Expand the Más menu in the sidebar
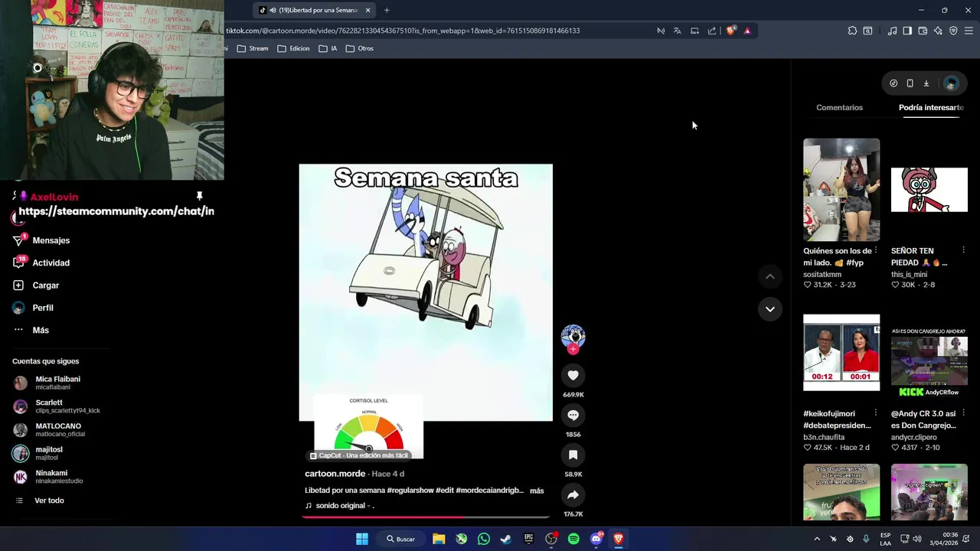The width and height of the screenshot is (980, 551). pos(41,330)
